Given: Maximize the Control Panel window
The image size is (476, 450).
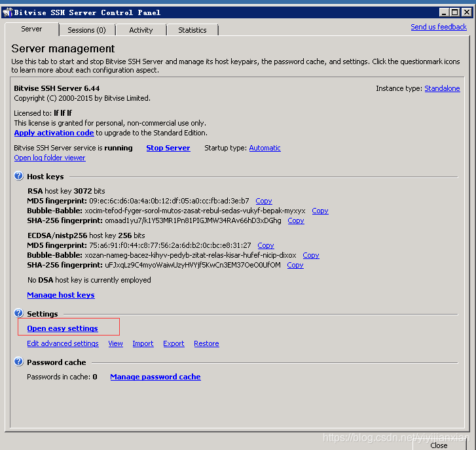Looking at the screenshot, I should click(454, 12).
